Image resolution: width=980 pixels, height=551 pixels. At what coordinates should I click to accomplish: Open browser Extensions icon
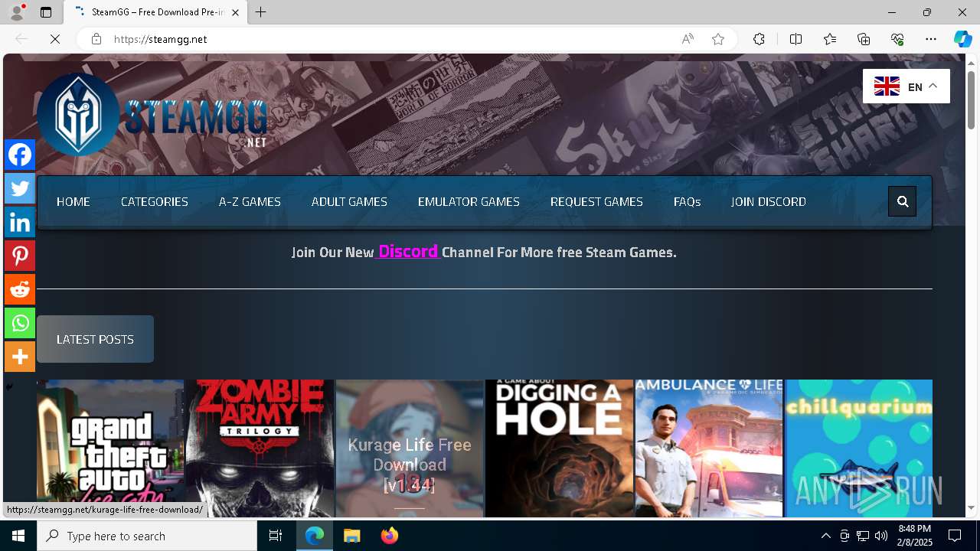(x=759, y=39)
